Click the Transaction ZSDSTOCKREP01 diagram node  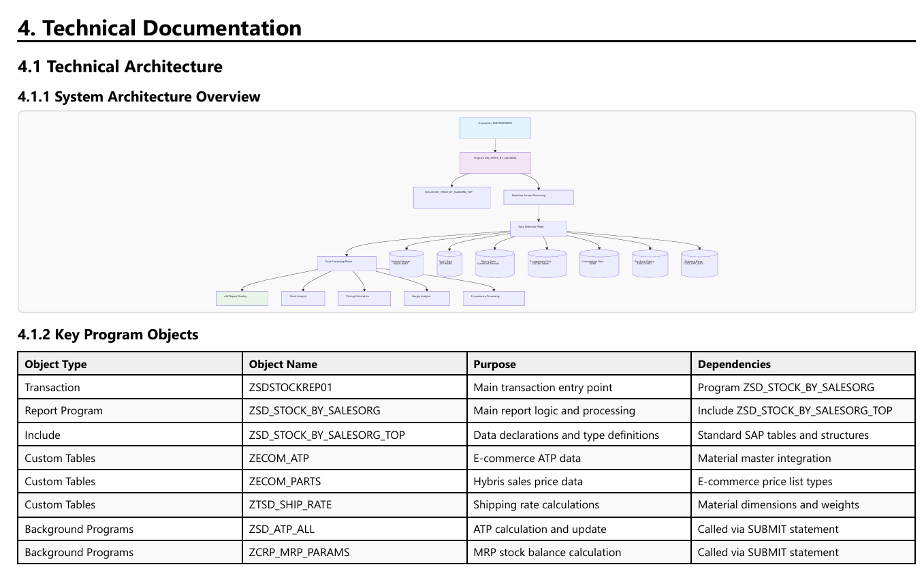coord(494,128)
